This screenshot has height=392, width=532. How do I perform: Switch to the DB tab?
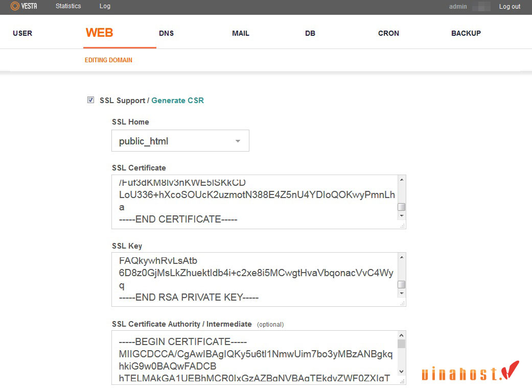tap(310, 33)
